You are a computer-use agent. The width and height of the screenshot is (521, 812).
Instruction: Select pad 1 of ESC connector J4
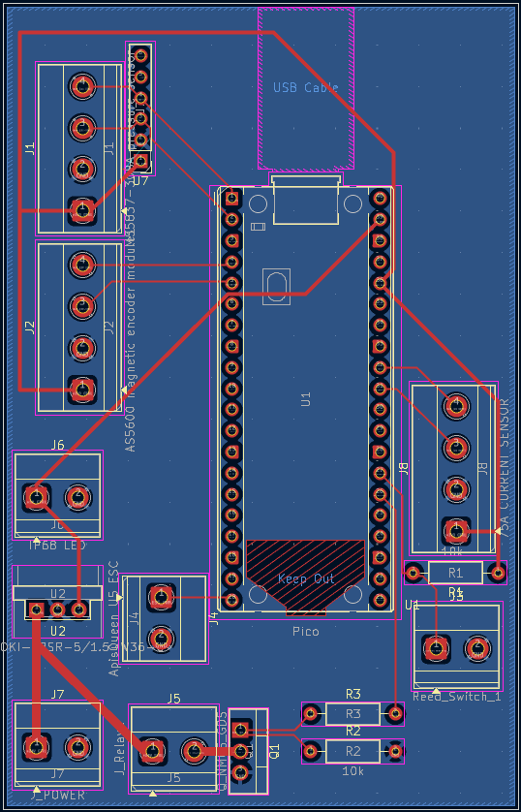point(161,597)
